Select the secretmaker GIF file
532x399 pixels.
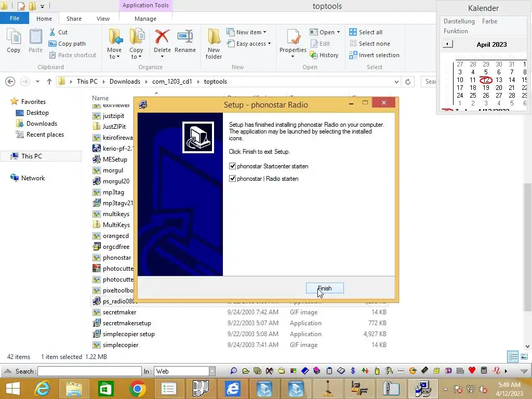pyautogui.click(x=119, y=312)
